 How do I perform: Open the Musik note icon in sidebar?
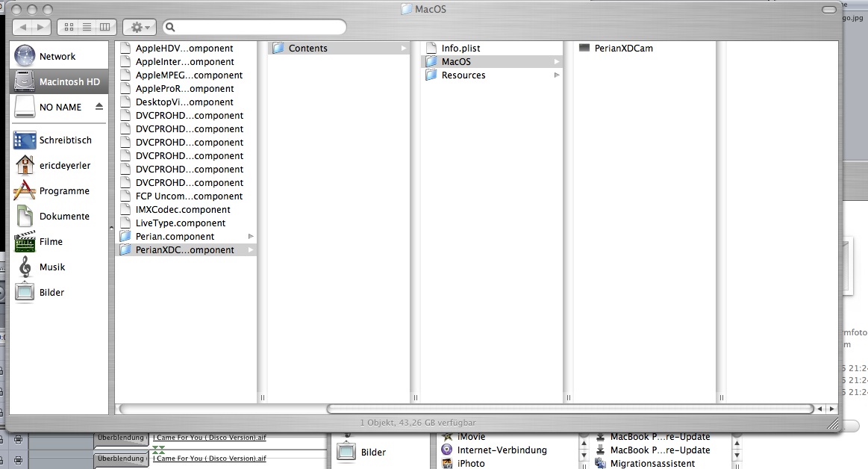pos(25,267)
